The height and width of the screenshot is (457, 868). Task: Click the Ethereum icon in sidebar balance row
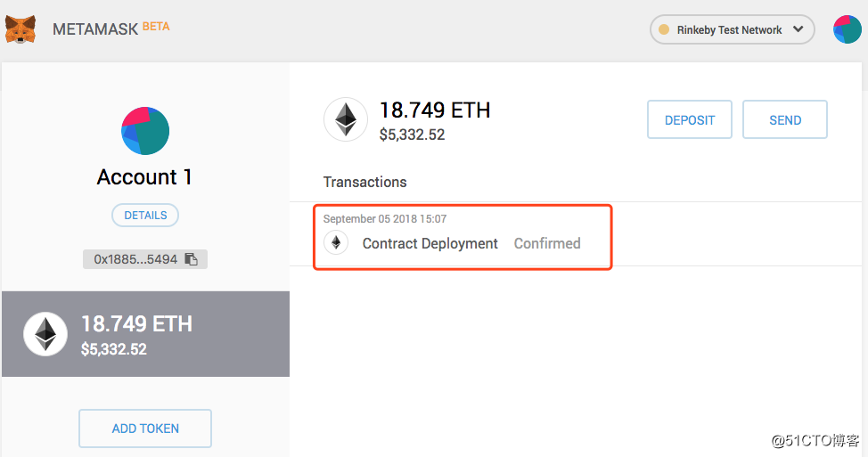coord(45,334)
